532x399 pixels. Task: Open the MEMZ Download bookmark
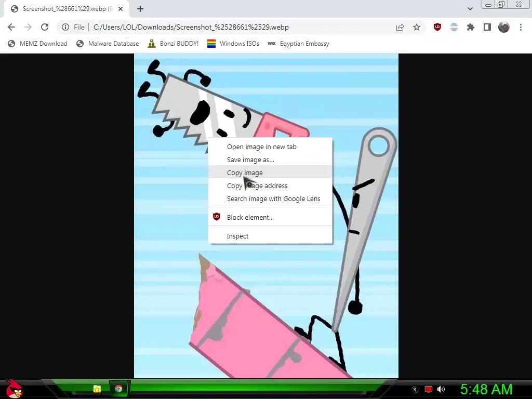click(x=37, y=44)
